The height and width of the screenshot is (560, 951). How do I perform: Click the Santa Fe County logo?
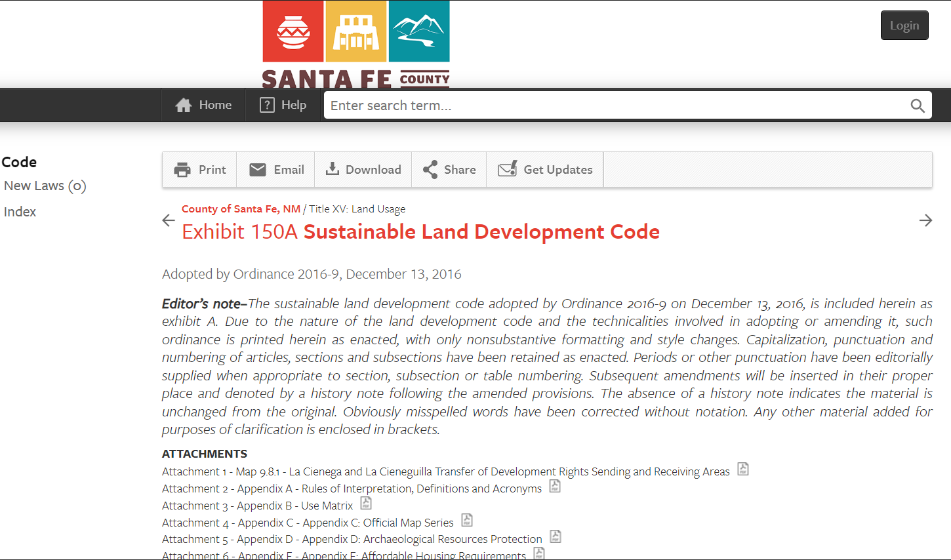click(355, 44)
